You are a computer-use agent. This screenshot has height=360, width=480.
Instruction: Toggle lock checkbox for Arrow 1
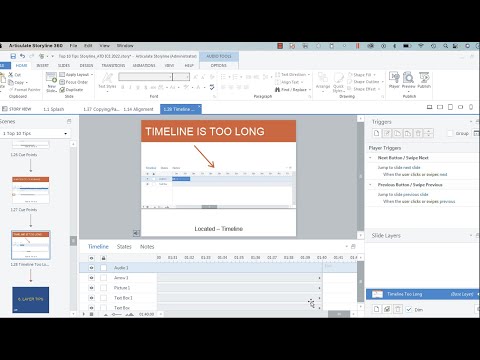104,278
